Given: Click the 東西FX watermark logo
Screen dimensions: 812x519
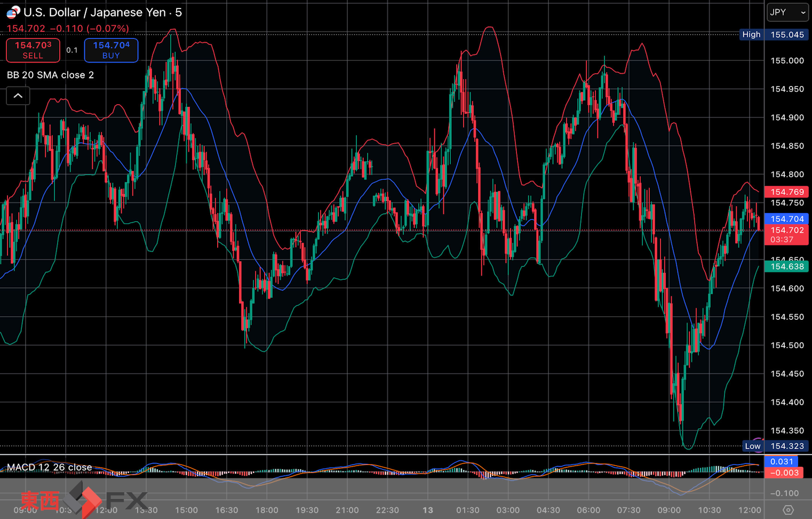Looking at the screenshot, I should [83, 500].
